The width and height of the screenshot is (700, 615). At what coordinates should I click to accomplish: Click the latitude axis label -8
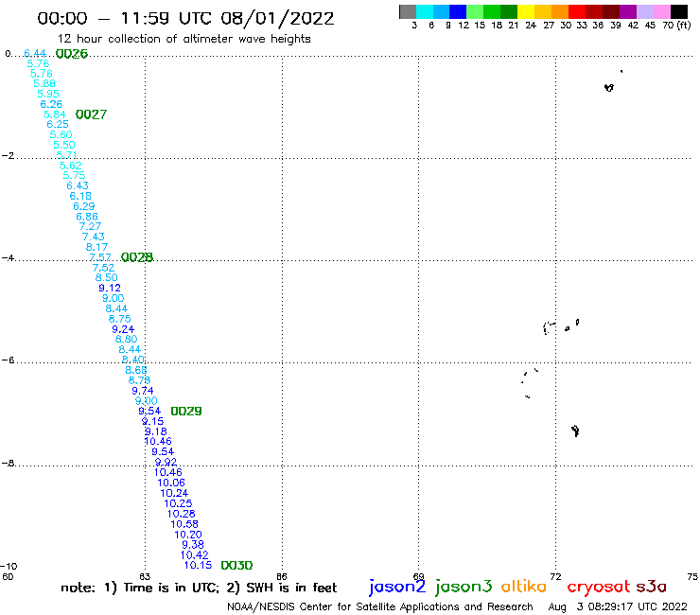point(8,464)
